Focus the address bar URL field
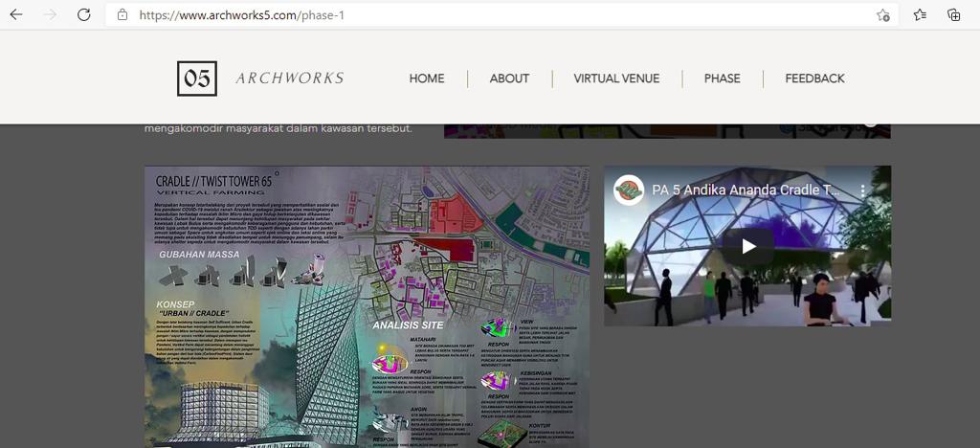The width and height of the screenshot is (980, 448). [x=479, y=15]
